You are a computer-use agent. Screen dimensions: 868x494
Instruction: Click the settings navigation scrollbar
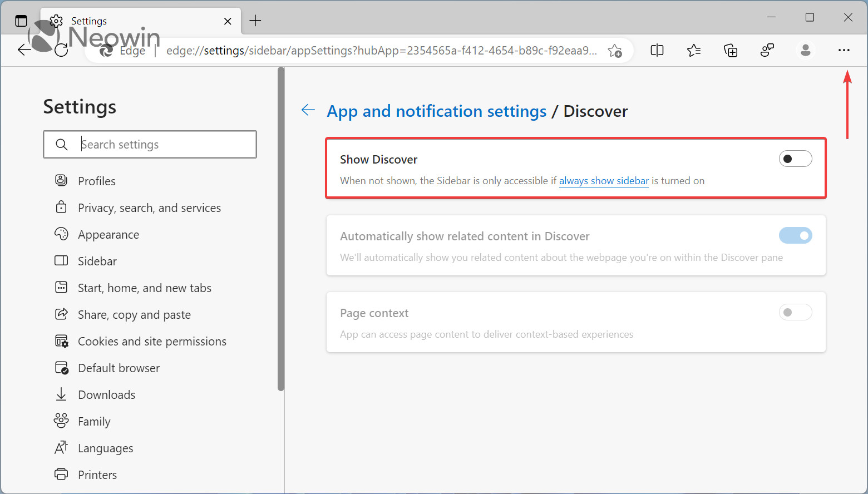click(281, 229)
